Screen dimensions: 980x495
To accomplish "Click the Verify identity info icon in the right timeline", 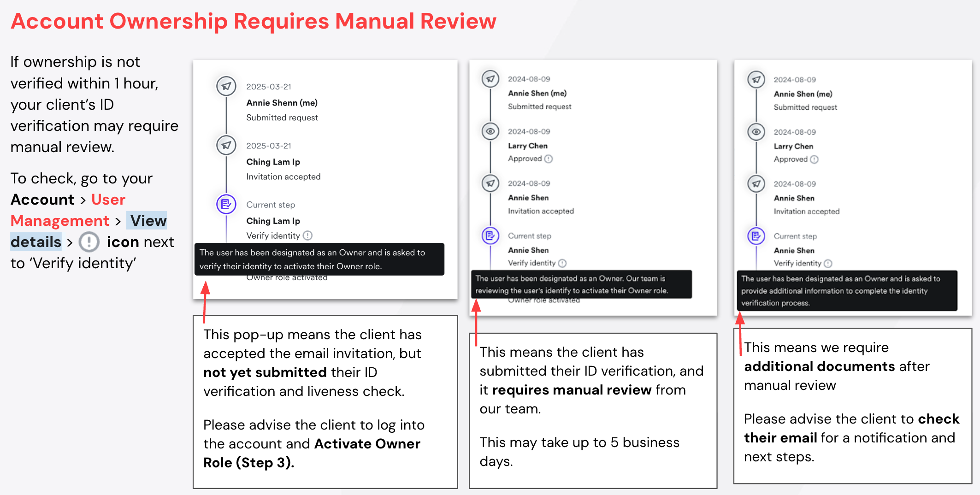I will (x=828, y=264).
